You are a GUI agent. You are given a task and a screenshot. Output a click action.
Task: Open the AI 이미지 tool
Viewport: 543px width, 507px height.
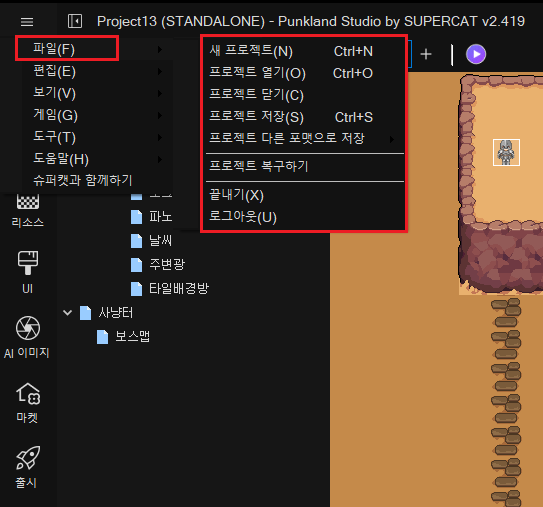(27, 337)
